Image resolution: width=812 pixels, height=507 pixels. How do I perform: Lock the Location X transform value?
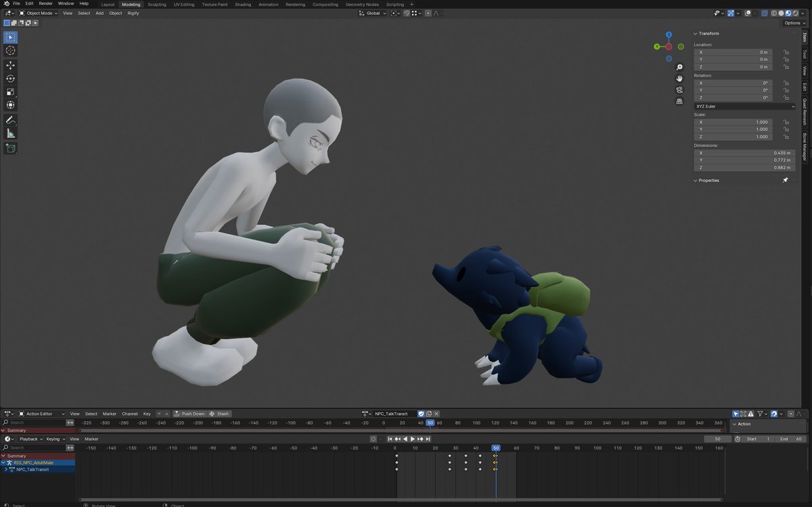786,52
